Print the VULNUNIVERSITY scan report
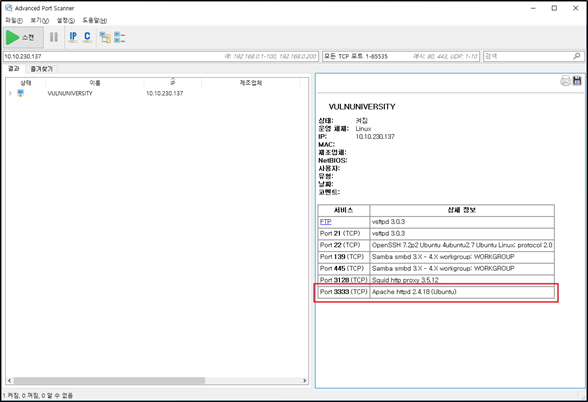The width and height of the screenshot is (588, 402). point(566,81)
